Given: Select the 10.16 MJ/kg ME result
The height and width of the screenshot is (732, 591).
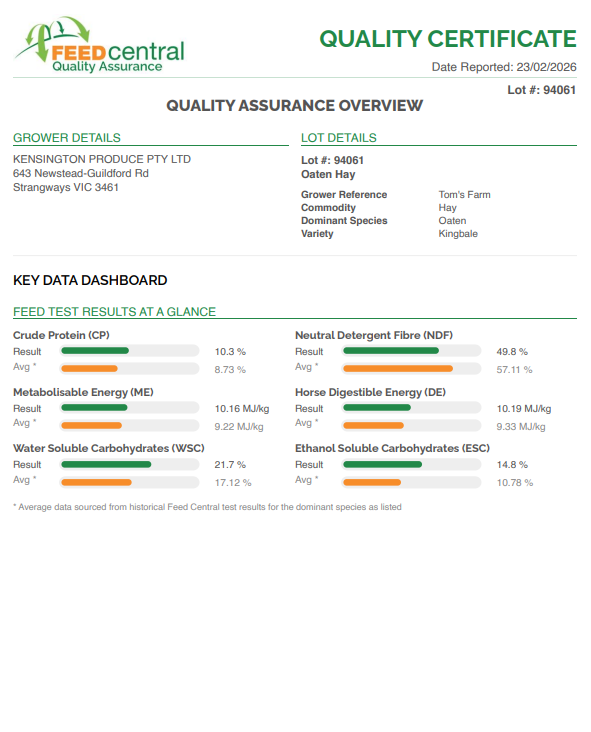Looking at the screenshot, I should click(x=242, y=408).
